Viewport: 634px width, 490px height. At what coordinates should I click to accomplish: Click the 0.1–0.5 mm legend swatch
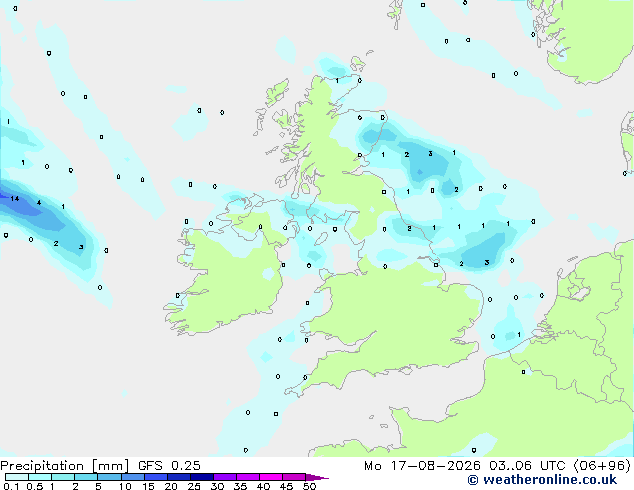click(17, 477)
